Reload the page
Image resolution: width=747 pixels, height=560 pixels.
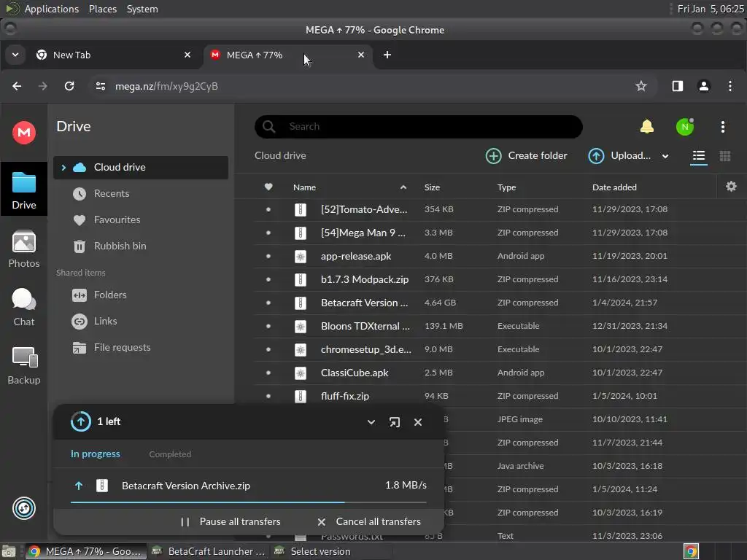69,86
